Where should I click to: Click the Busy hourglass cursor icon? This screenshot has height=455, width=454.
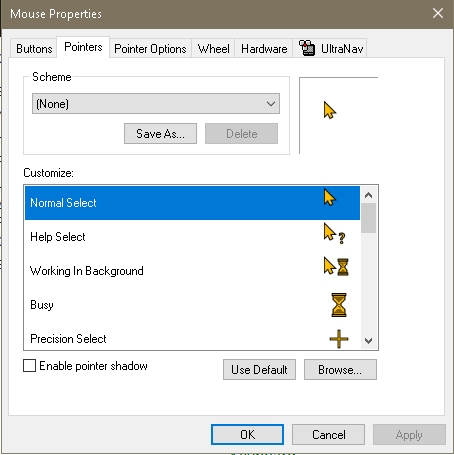[339, 305]
